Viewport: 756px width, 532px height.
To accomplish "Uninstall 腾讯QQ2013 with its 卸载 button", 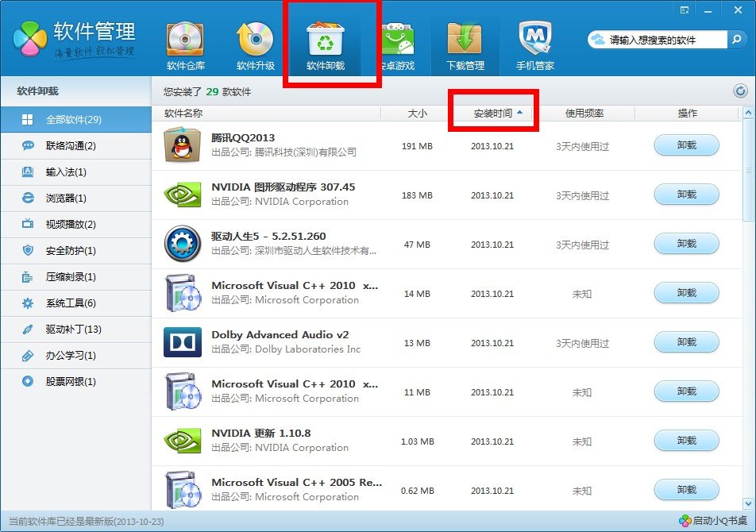I will (x=686, y=145).
